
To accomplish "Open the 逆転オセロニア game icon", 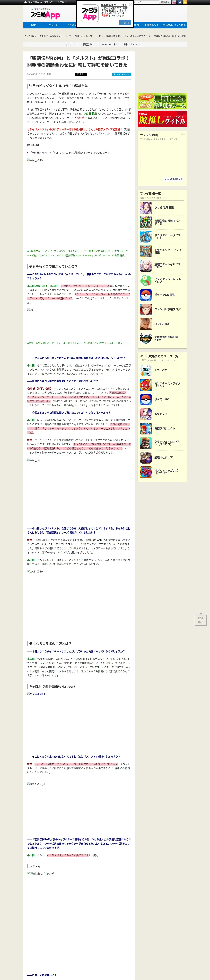I will coord(146,458).
